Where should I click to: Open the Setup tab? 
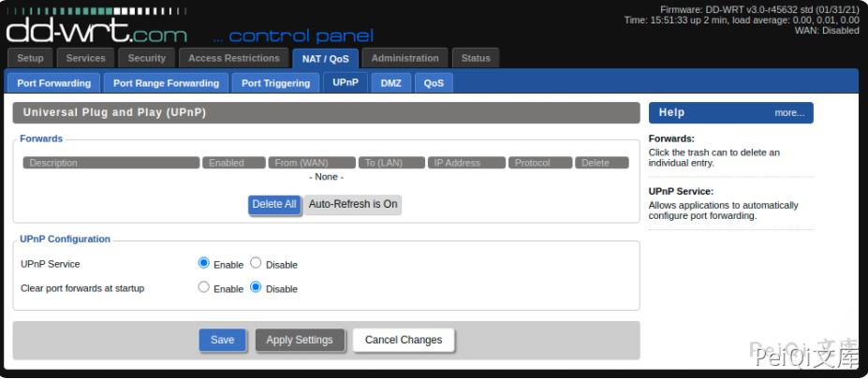pos(31,58)
